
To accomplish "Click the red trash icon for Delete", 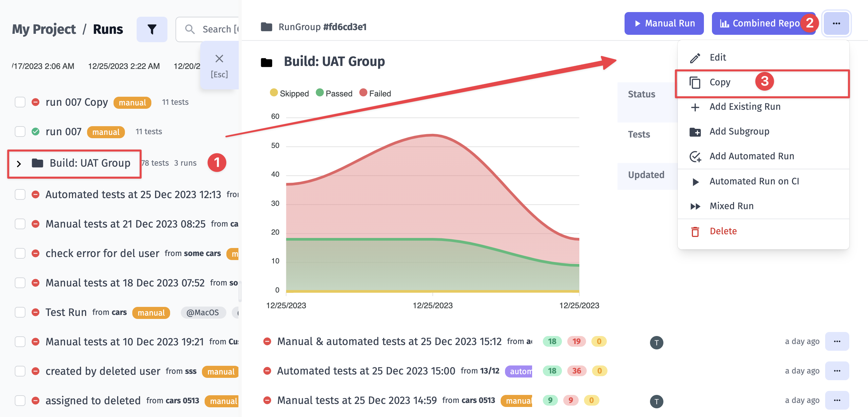I will (695, 231).
